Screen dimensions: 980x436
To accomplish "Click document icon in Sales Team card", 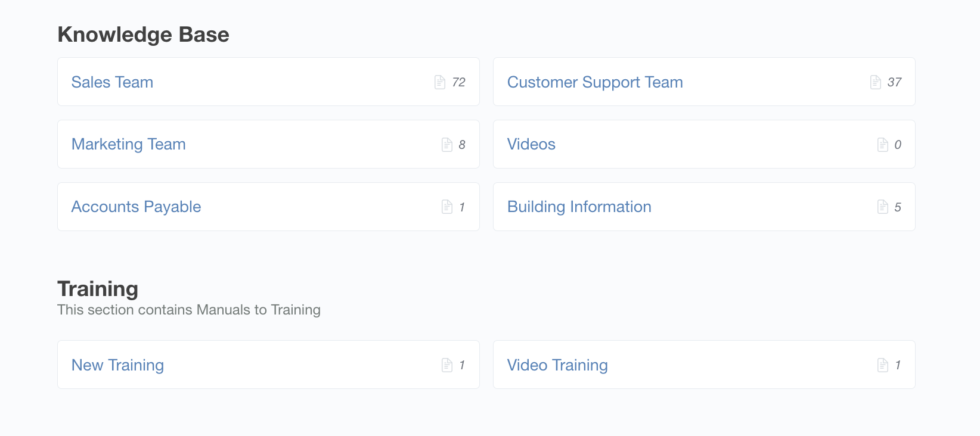I will click(x=440, y=82).
